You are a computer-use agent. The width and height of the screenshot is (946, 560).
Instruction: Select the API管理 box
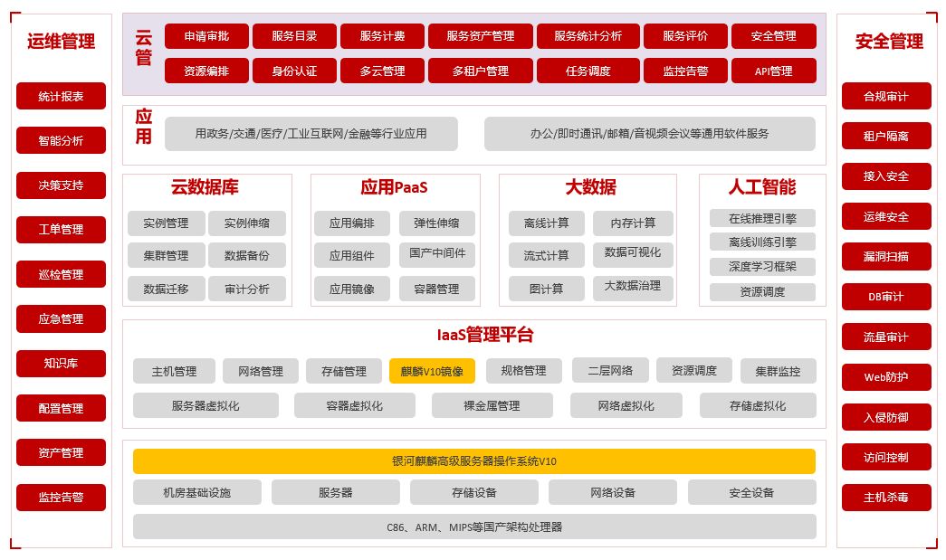tap(774, 71)
